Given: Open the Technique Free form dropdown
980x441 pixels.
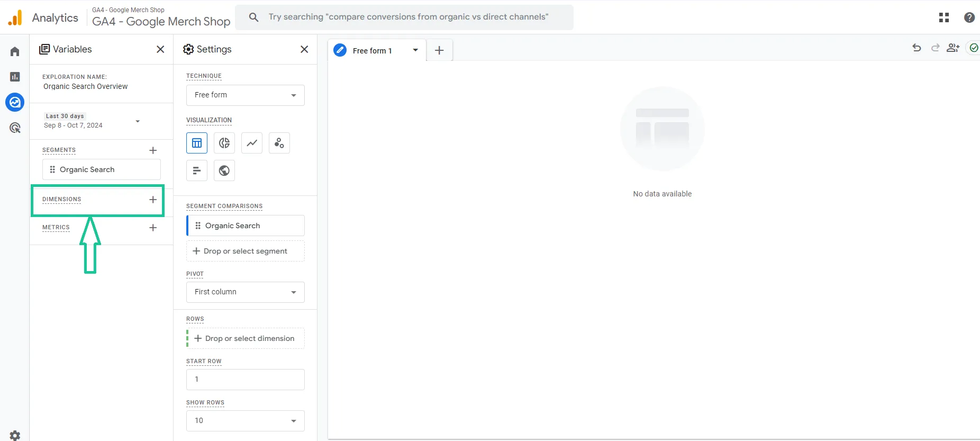Looking at the screenshot, I should 246,95.
